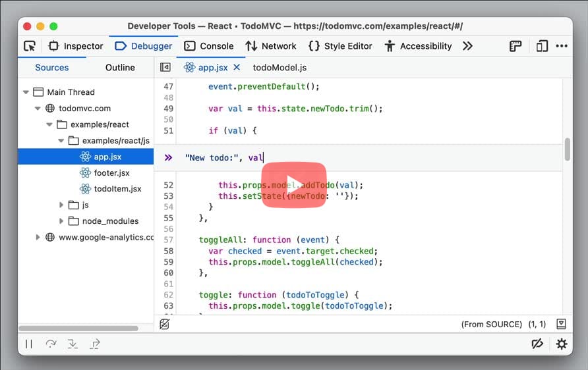
Task: Open the debugger settings gear
Action: click(x=562, y=344)
